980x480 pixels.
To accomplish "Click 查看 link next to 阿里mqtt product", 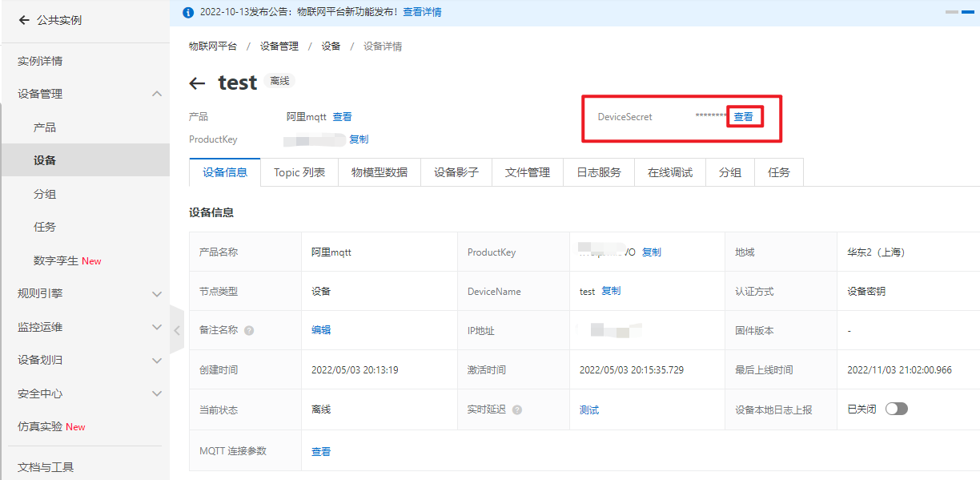I will pos(342,117).
